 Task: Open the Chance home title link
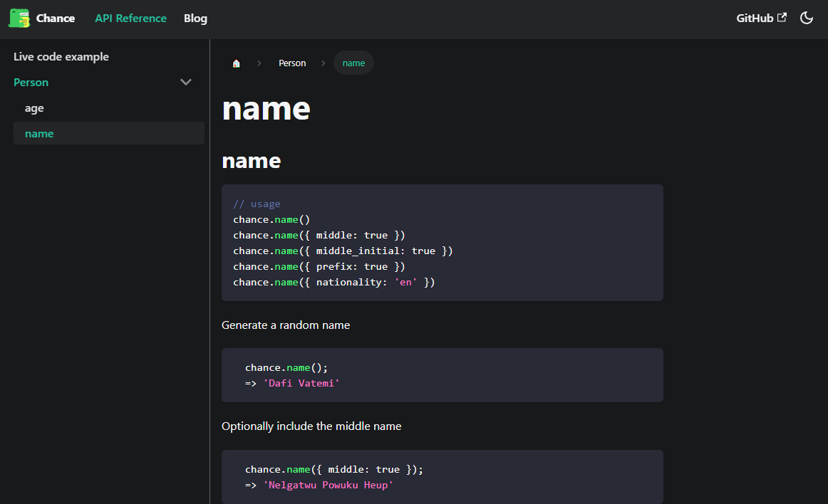56,19
